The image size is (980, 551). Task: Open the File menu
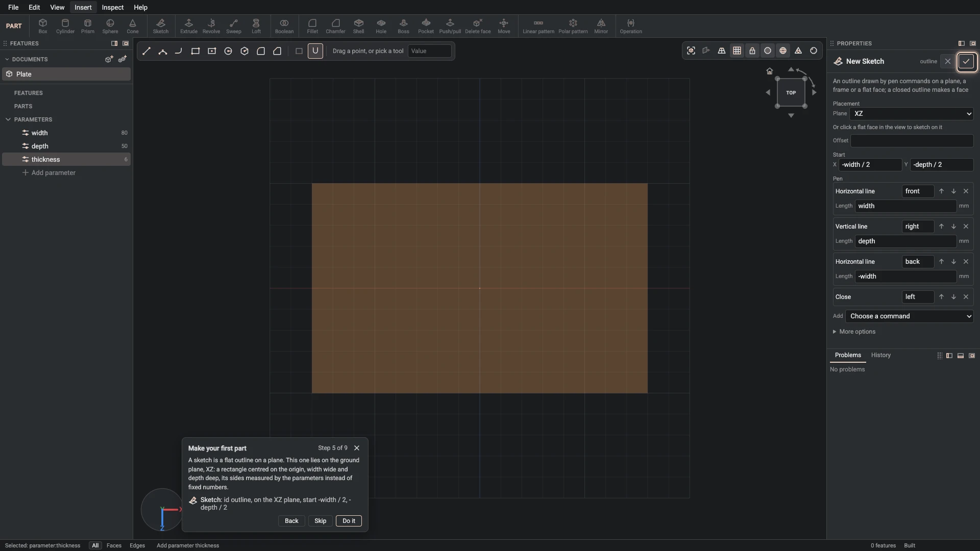point(13,7)
